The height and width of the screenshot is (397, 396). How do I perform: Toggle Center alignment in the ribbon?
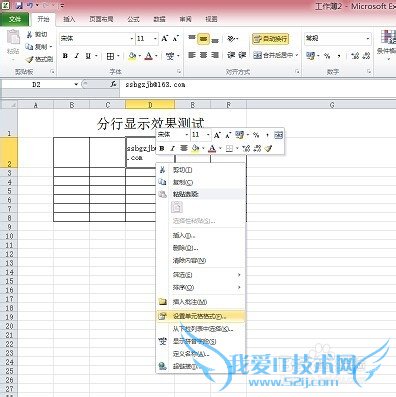tap(203, 55)
